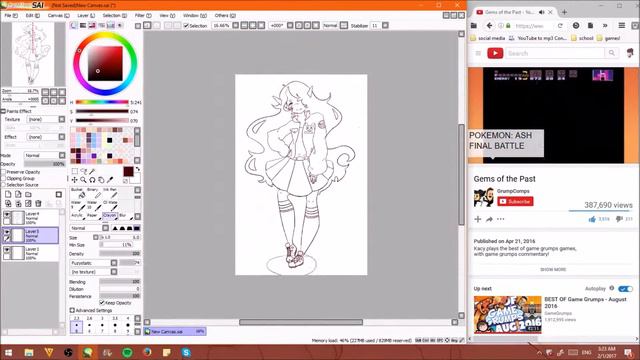This screenshot has width=640, height=360.
Task: Choose the Crayon brush
Action: (x=109, y=216)
